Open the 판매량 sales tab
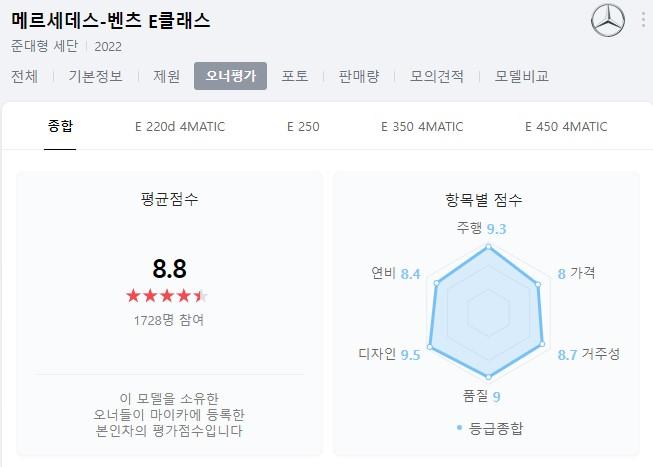Image resolution: width=653 pixels, height=467 pixels. coord(360,76)
